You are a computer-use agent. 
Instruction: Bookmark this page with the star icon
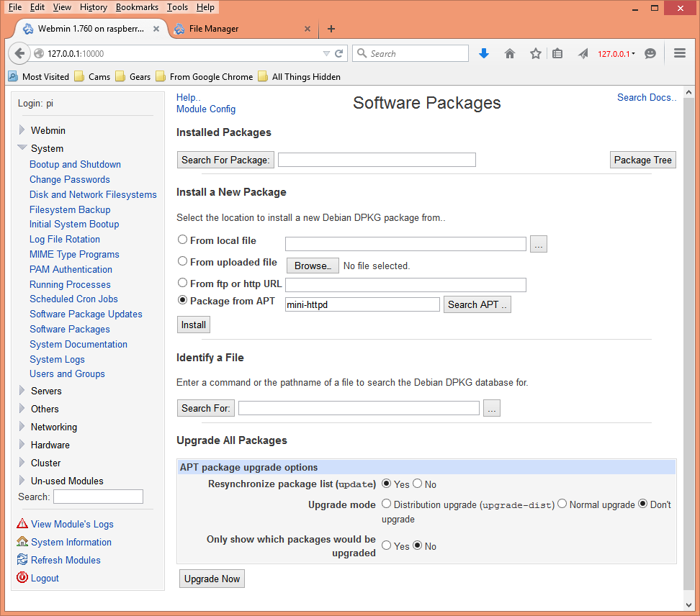535,54
